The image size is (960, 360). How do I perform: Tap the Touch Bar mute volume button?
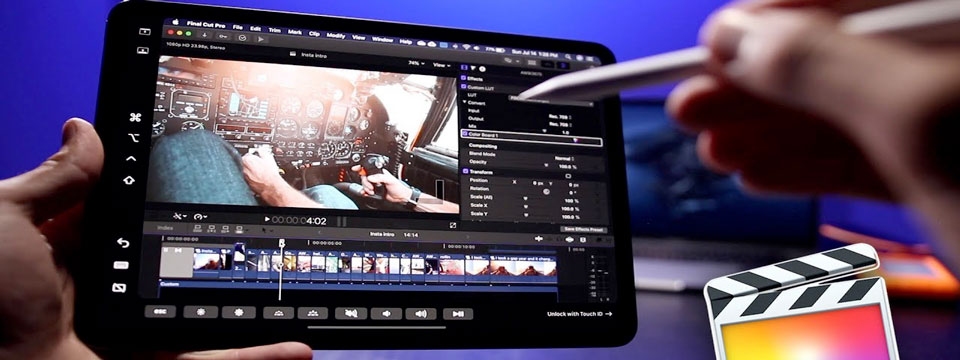(351, 313)
